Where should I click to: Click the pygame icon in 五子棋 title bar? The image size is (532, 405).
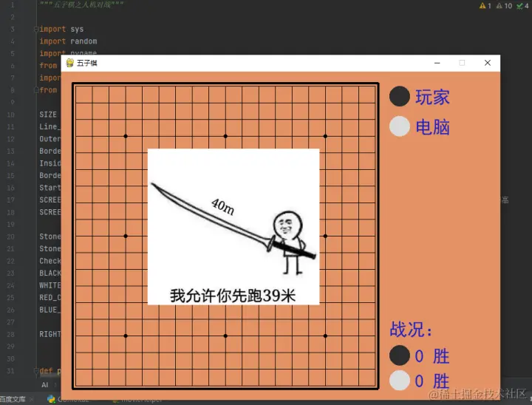click(x=70, y=63)
